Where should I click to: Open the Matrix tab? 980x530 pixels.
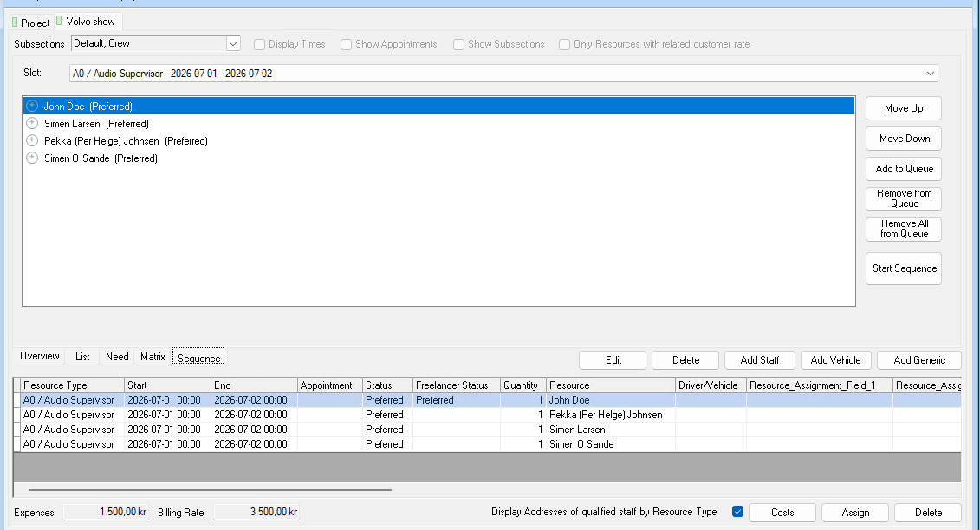[x=153, y=356]
